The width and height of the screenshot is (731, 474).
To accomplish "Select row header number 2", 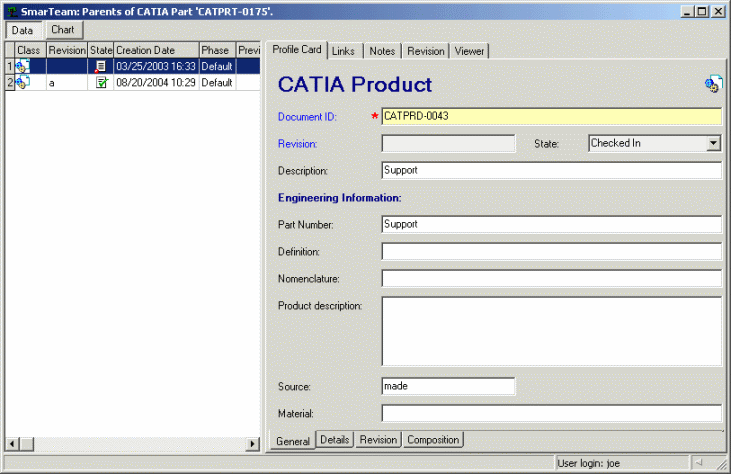I will click(10, 82).
